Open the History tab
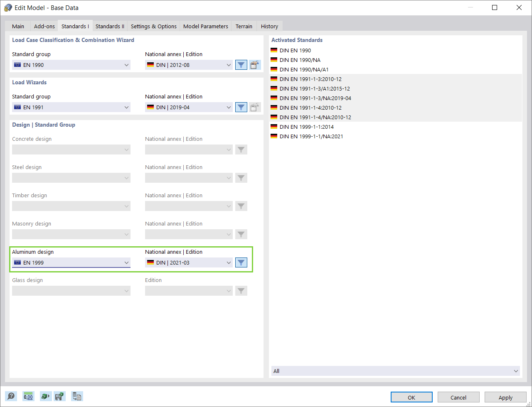 tap(270, 26)
